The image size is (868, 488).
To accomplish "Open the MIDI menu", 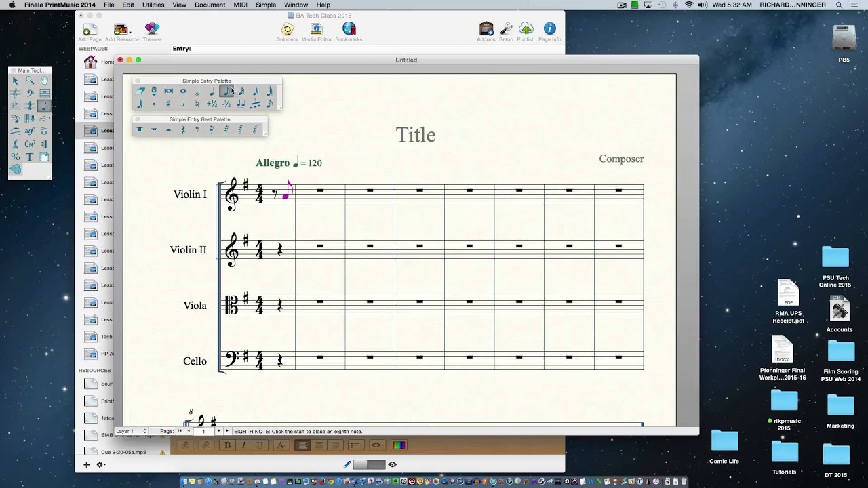I will click(x=240, y=5).
